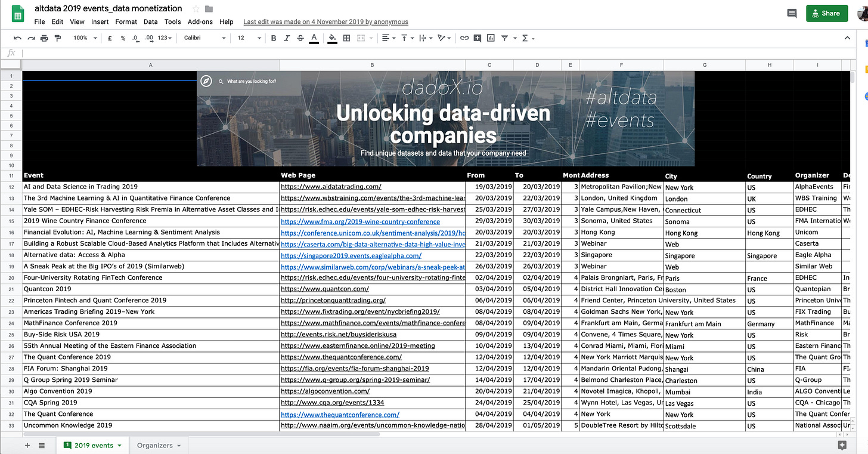Click the Insert link icon
The image size is (868, 454).
(x=464, y=38)
